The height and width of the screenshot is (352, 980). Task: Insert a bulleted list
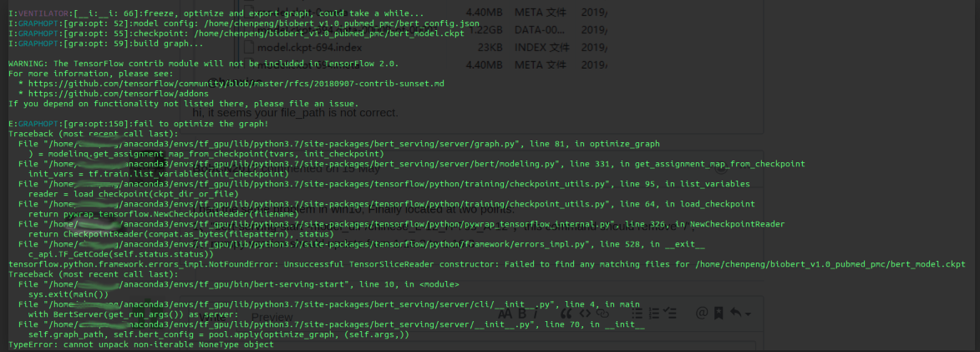click(x=637, y=314)
